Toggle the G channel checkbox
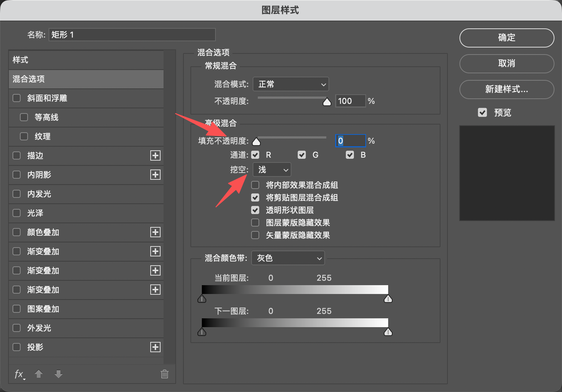This screenshot has height=392, width=562. [302, 155]
